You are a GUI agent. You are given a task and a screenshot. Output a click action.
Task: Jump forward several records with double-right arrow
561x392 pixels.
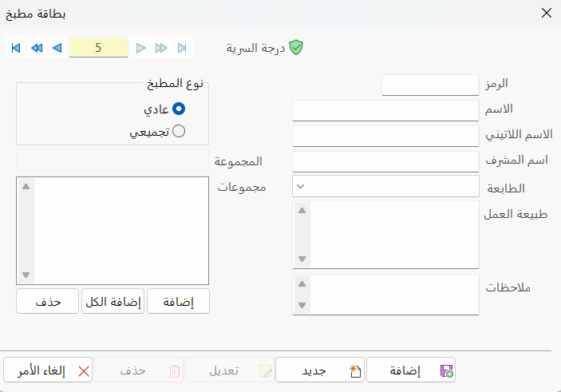tap(161, 48)
